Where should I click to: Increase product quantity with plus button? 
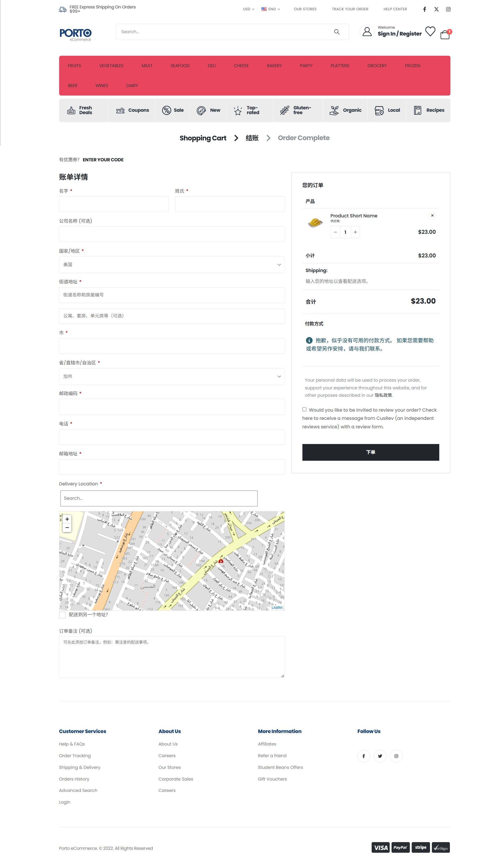point(355,232)
